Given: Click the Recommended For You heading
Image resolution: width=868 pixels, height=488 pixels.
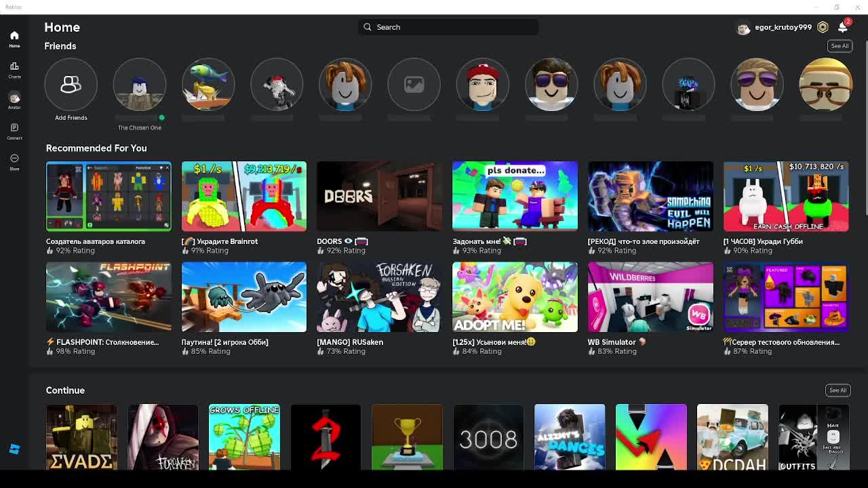Looking at the screenshot, I should pyautogui.click(x=96, y=148).
